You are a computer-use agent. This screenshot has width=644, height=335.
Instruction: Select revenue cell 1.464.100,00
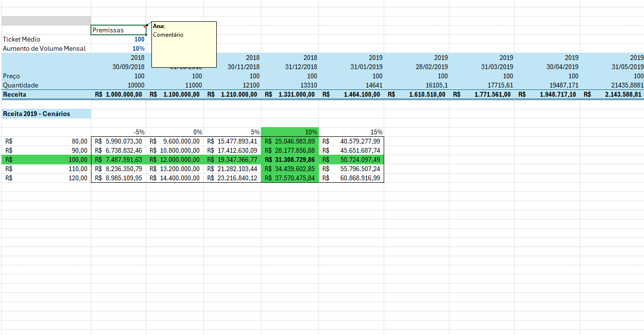click(x=351, y=94)
